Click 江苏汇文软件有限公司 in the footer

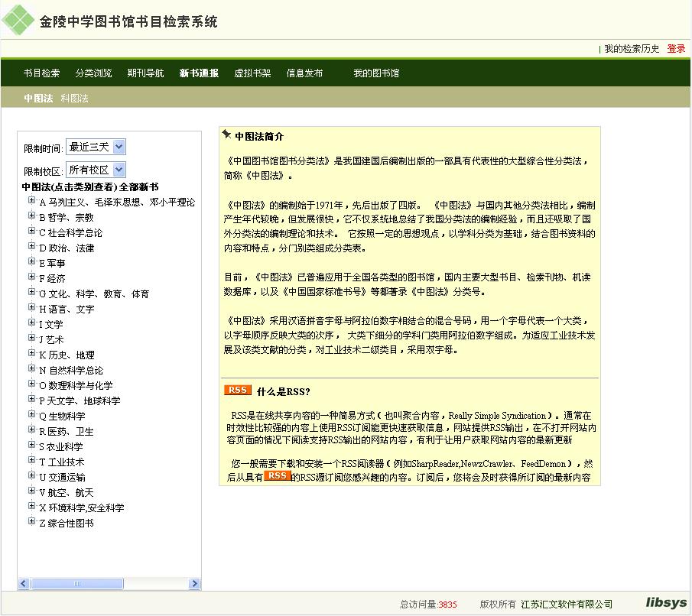(x=567, y=604)
